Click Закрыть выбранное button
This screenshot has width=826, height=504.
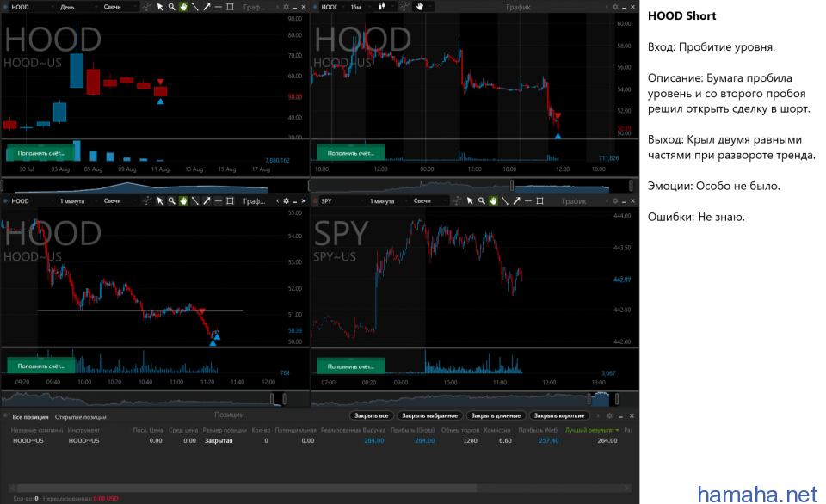430,415
